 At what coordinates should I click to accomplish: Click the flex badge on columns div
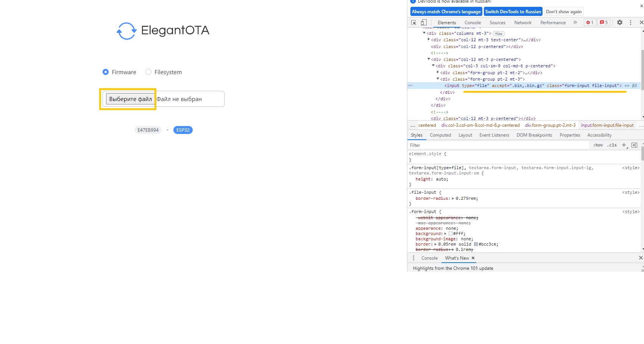(499, 34)
